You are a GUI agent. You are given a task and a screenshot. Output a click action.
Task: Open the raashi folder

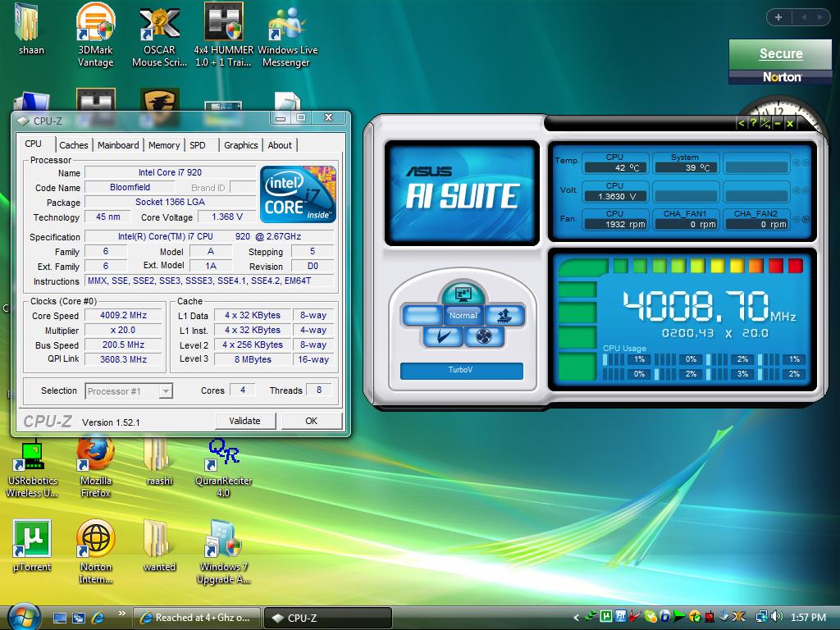(159, 463)
